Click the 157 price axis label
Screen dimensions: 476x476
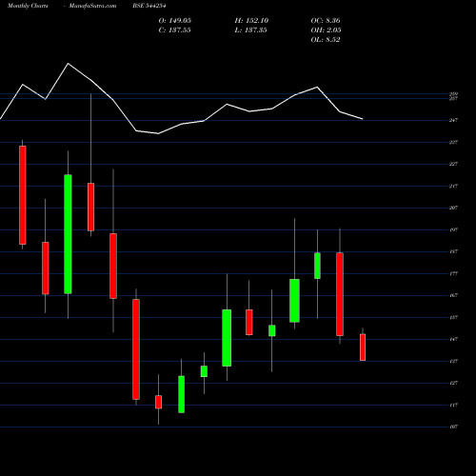tap(453, 317)
